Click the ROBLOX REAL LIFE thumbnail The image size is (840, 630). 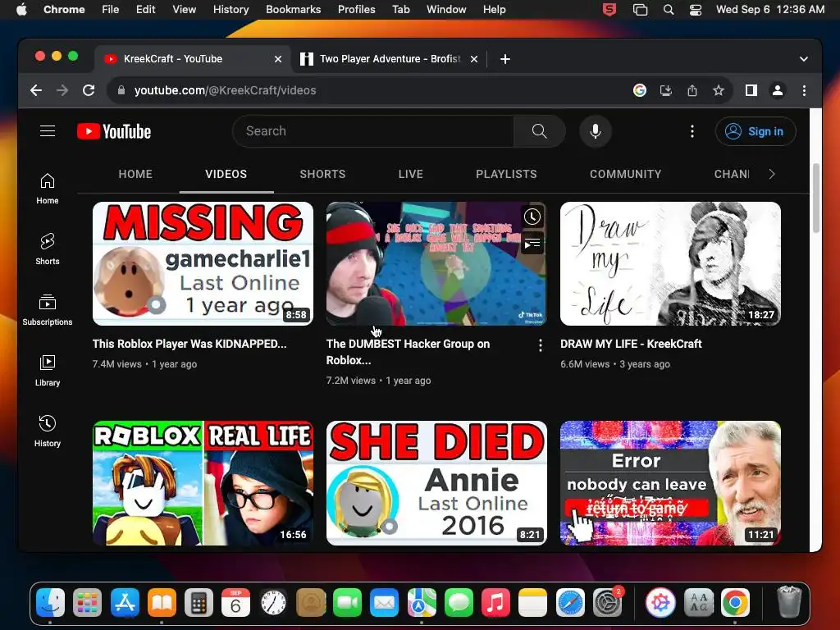(203, 482)
